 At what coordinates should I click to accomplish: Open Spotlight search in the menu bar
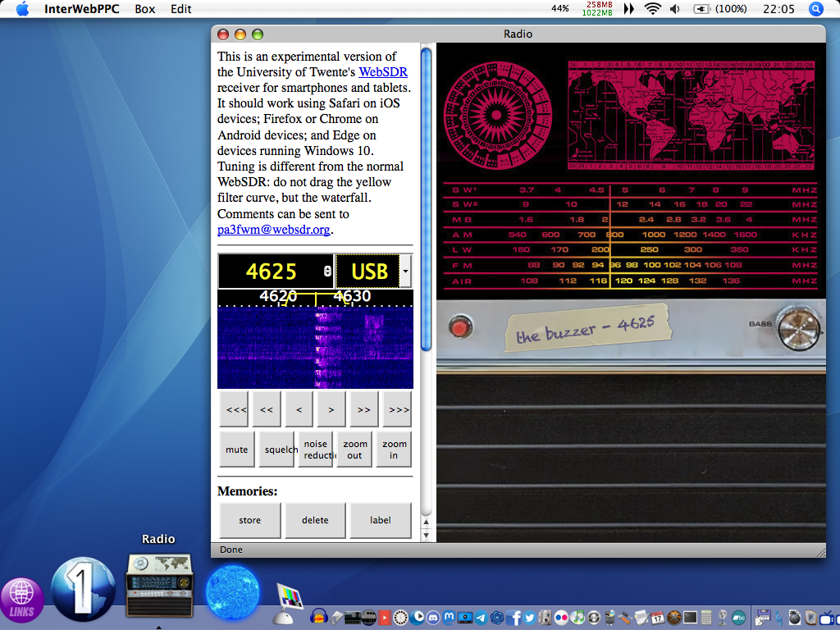(x=815, y=8)
